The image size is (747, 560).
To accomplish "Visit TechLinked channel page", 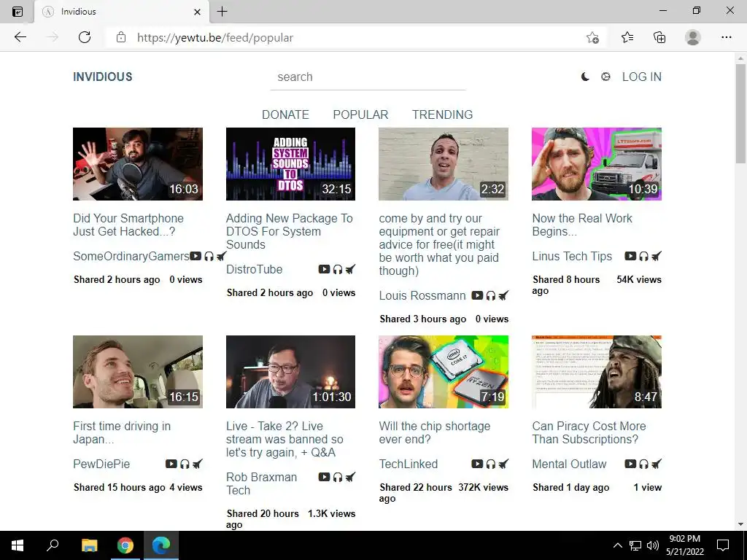I will tap(409, 464).
